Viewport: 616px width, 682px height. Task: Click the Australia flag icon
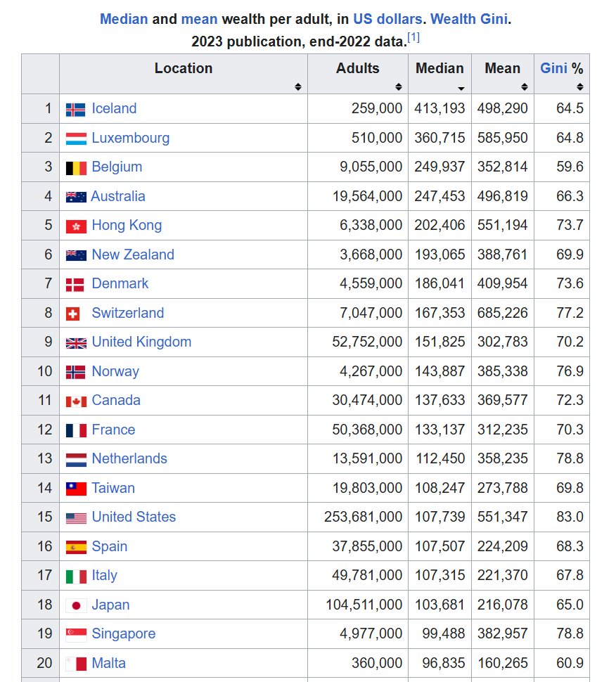[x=76, y=197]
